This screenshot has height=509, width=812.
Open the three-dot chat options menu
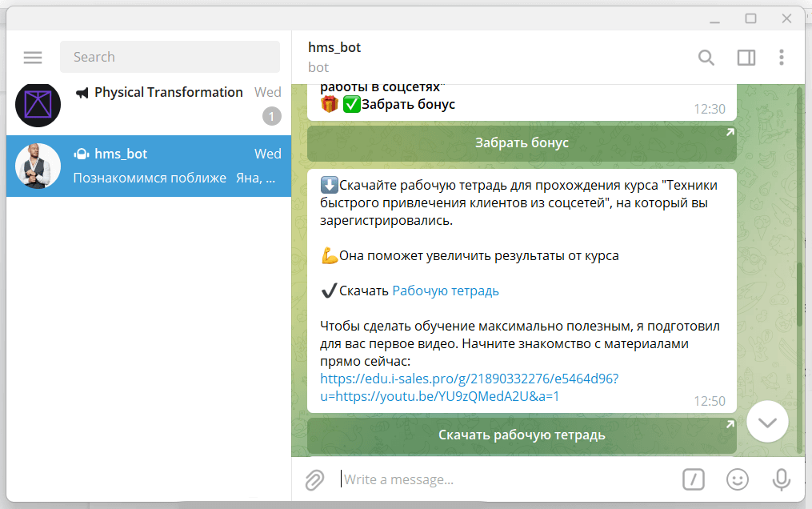[782, 57]
